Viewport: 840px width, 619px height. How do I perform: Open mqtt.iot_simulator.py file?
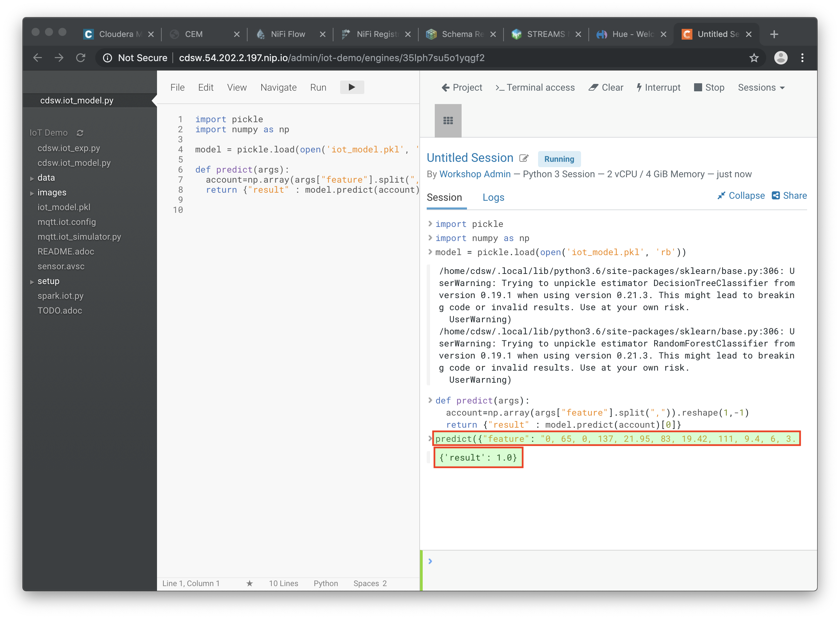(x=80, y=237)
